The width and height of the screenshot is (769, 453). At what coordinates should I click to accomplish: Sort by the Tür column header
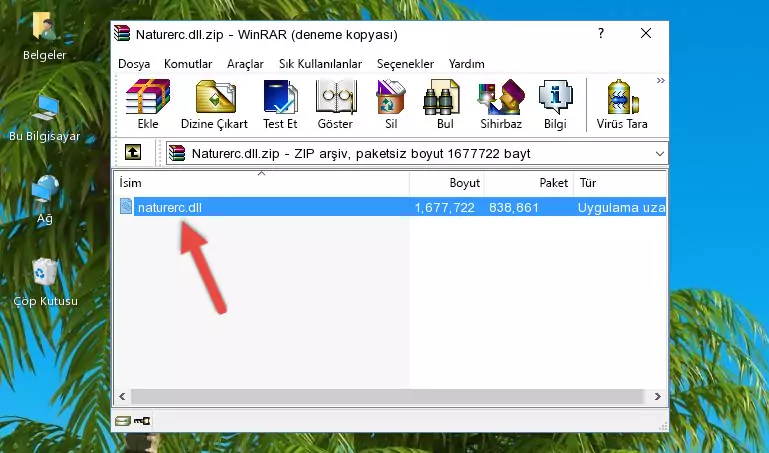[x=620, y=183]
